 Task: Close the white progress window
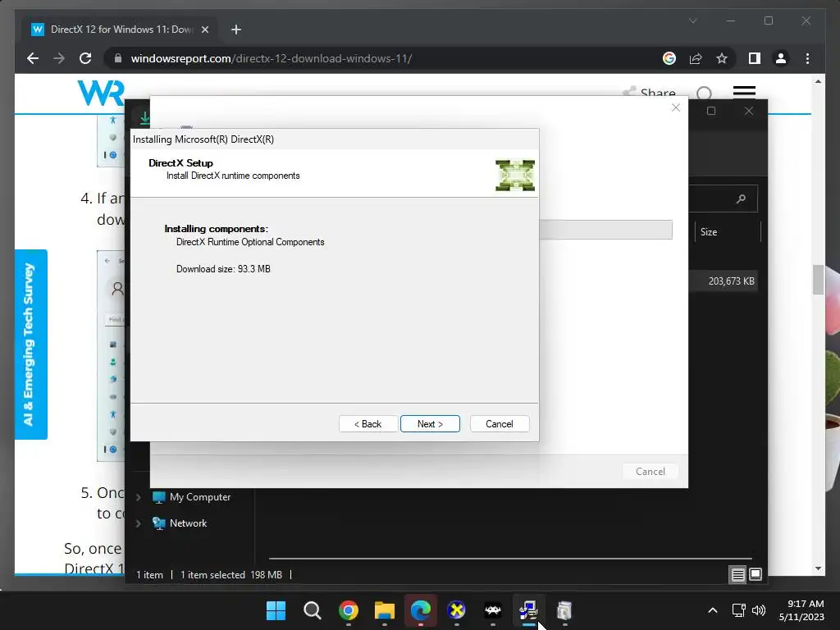pos(676,107)
